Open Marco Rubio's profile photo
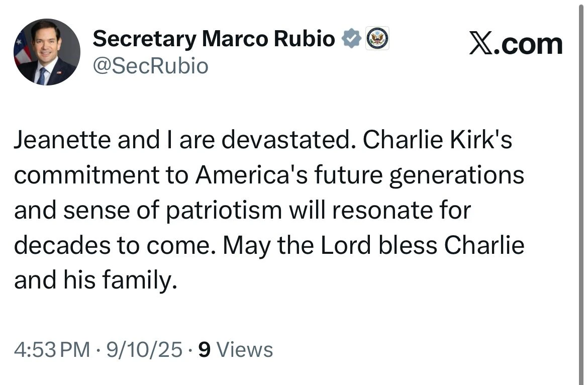Screen dimensions: 588x385 pyautogui.click(x=47, y=52)
